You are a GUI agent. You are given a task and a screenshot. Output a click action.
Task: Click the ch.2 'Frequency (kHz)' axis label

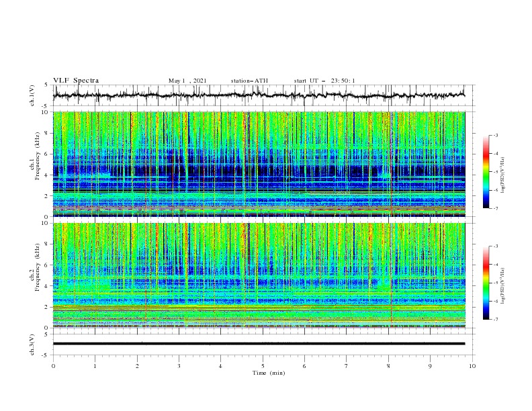pos(38,267)
